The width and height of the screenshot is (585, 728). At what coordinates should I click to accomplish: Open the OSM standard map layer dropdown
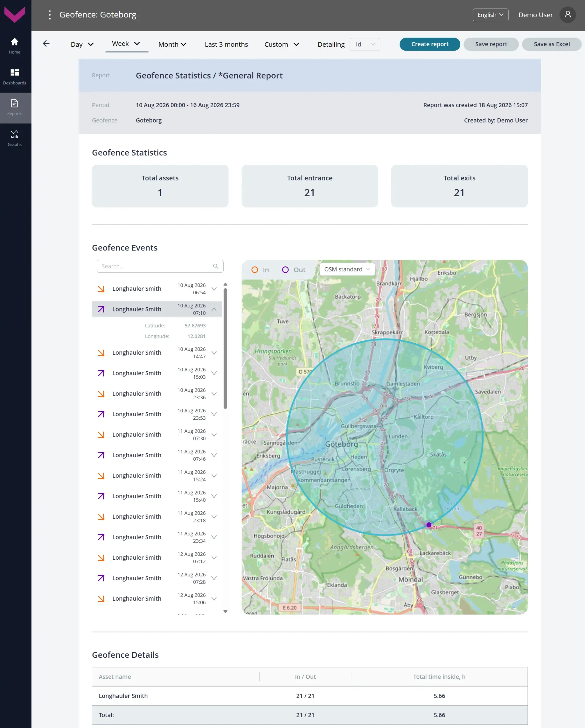tap(347, 269)
